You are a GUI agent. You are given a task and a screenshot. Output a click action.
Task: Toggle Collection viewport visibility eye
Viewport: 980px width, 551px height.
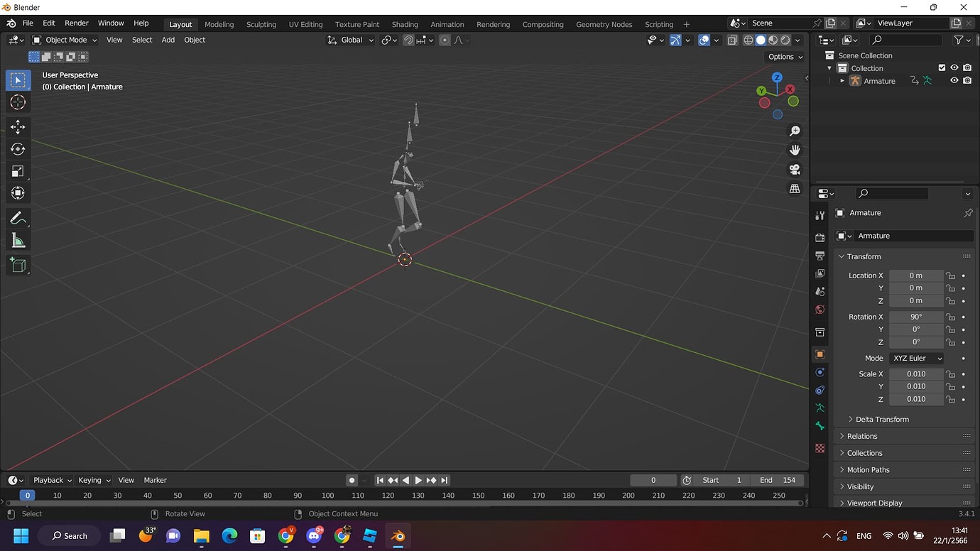coord(954,68)
